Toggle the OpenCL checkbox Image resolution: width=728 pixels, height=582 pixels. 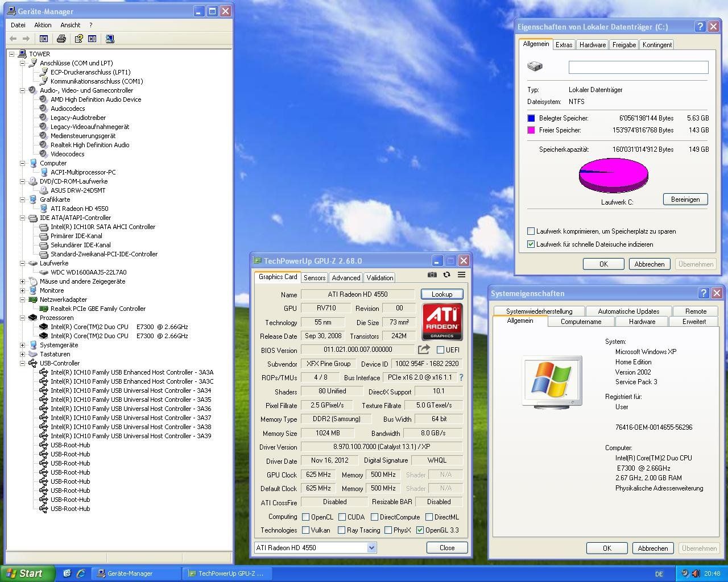[x=306, y=517]
